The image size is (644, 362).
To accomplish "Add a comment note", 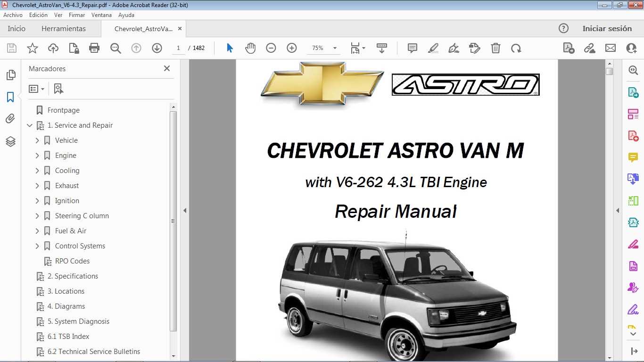I will pos(413,48).
